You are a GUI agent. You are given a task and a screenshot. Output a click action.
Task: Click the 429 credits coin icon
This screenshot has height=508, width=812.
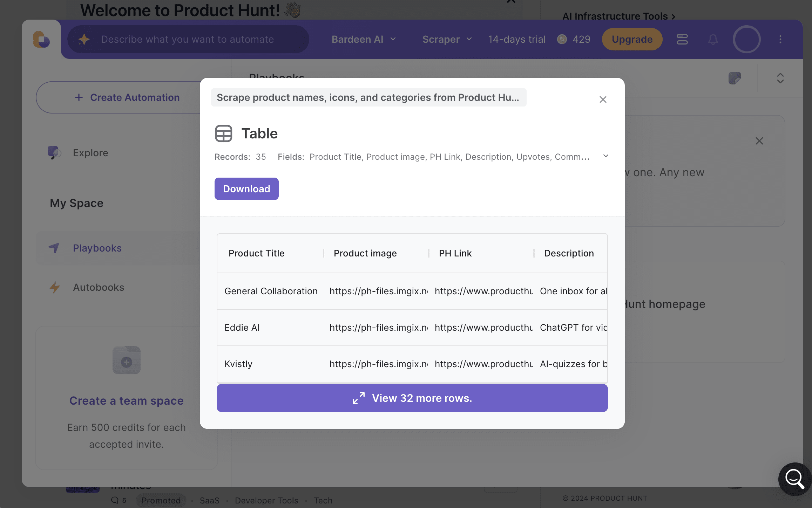click(x=562, y=39)
